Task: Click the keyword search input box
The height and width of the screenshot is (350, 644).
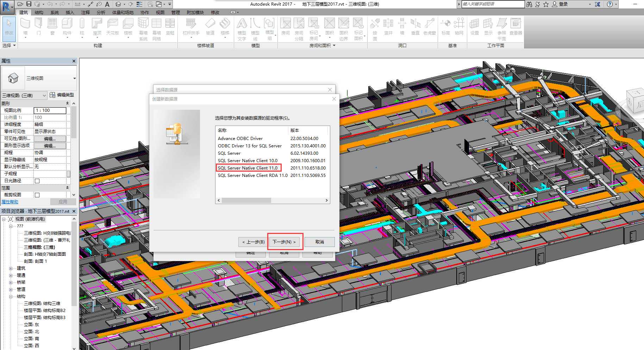Action: tap(493, 4)
